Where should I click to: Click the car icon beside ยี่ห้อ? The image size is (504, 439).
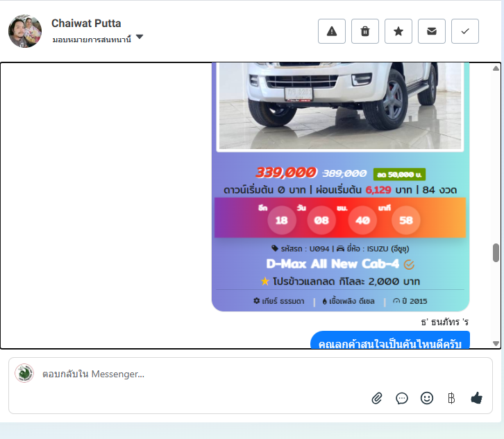(340, 248)
